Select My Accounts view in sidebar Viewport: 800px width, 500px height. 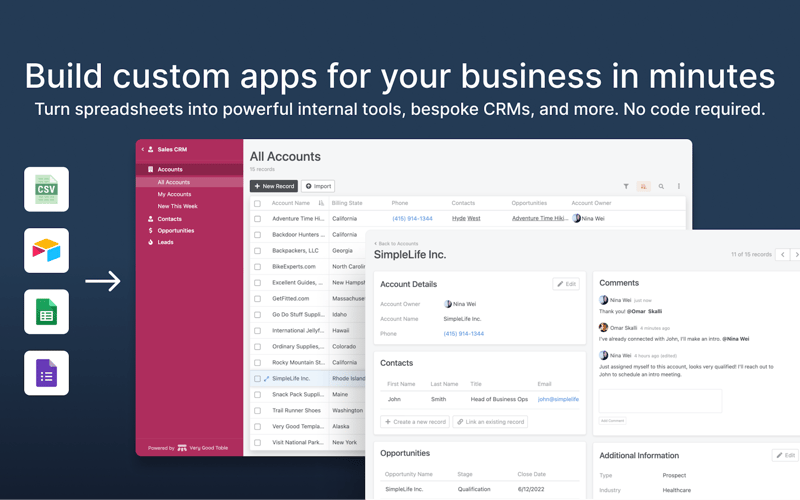pyautogui.click(x=174, y=194)
